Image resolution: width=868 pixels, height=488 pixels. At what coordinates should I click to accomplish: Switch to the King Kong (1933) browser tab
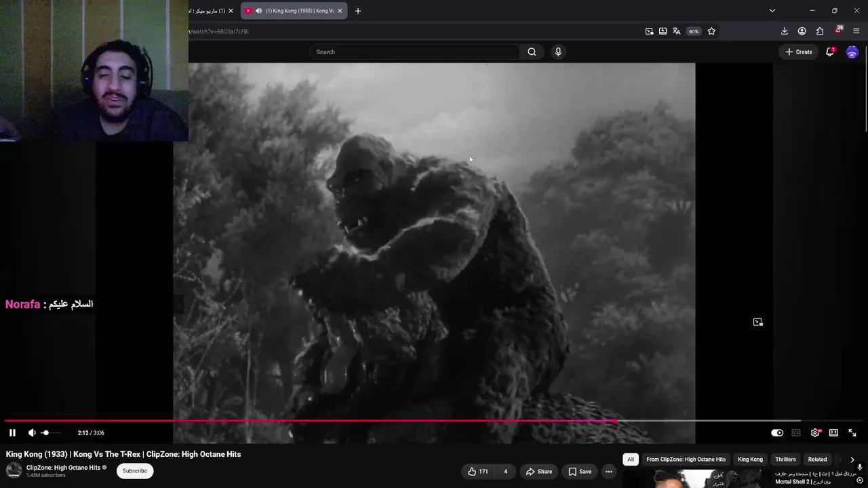click(294, 11)
